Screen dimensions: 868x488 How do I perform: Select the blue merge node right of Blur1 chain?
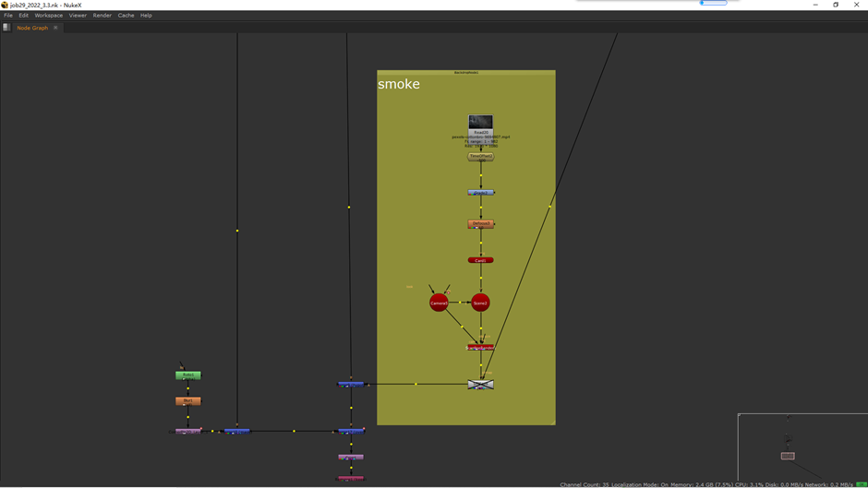tap(237, 431)
